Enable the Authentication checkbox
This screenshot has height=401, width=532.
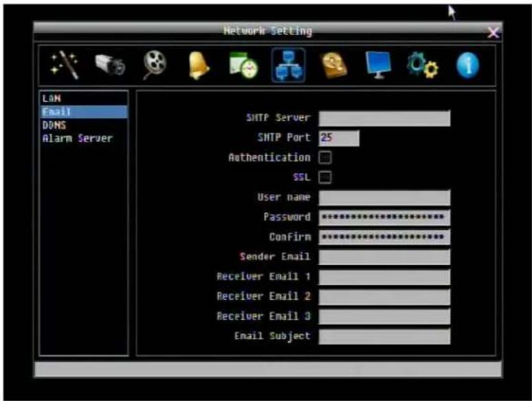(x=325, y=158)
